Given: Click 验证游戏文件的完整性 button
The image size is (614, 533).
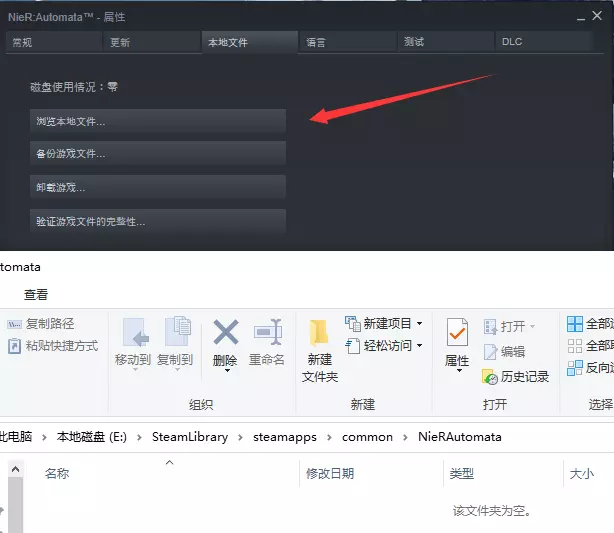Looking at the screenshot, I should tap(158, 221).
